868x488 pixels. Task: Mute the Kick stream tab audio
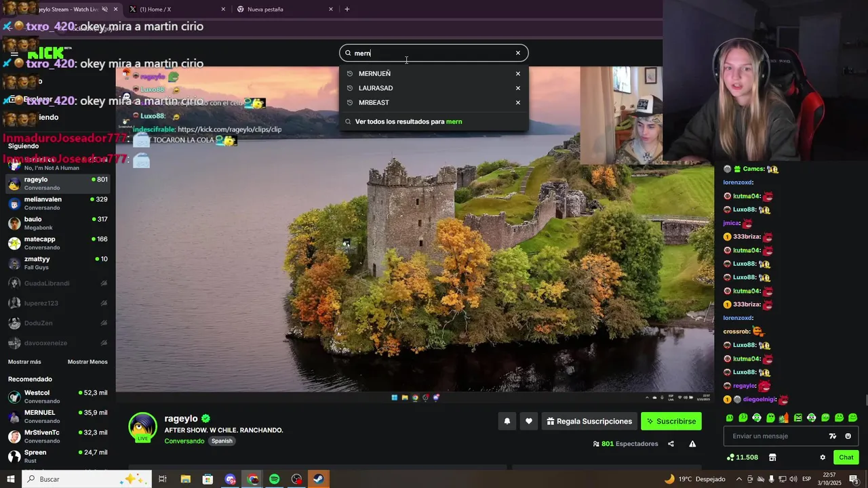pyautogui.click(x=105, y=9)
